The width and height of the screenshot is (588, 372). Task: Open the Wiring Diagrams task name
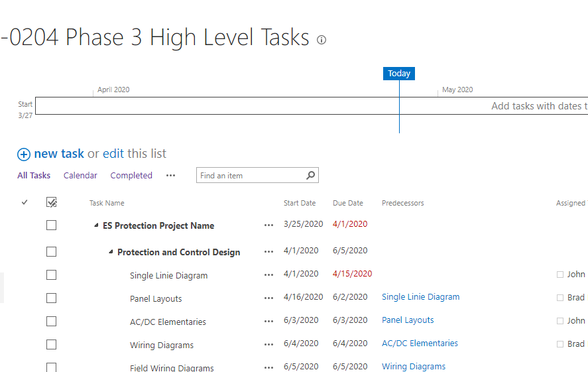click(x=162, y=345)
